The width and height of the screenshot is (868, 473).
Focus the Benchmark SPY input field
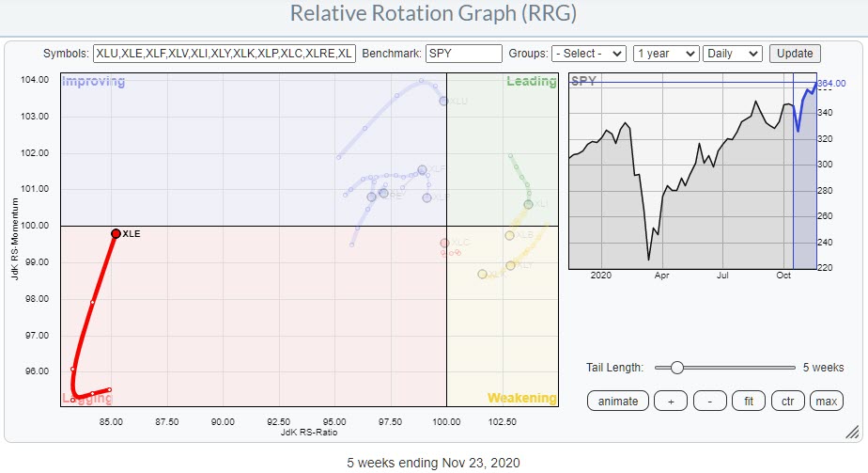[x=464, y=54]
